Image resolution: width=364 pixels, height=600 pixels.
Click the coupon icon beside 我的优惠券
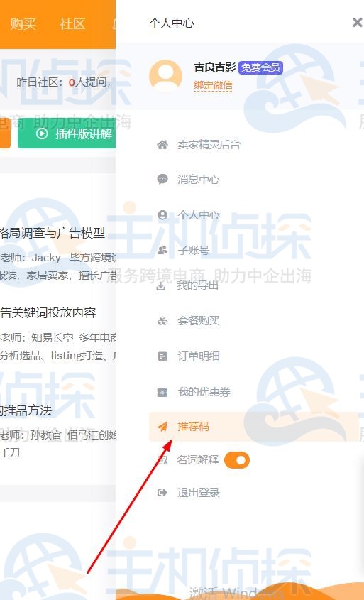[162, 392]
